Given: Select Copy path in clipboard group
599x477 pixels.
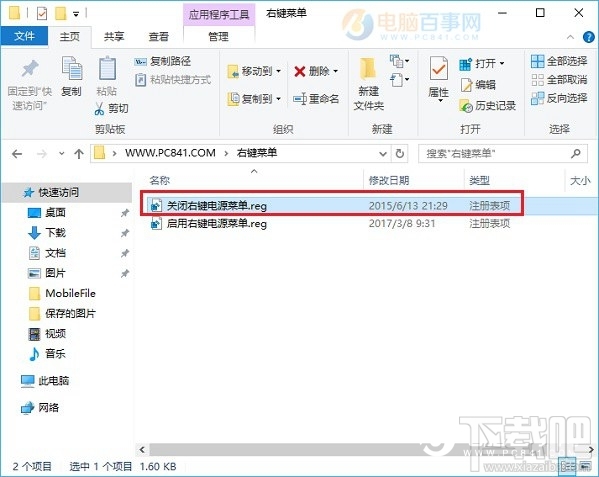Looking at the screenshot, I should [x=163, y=61].
